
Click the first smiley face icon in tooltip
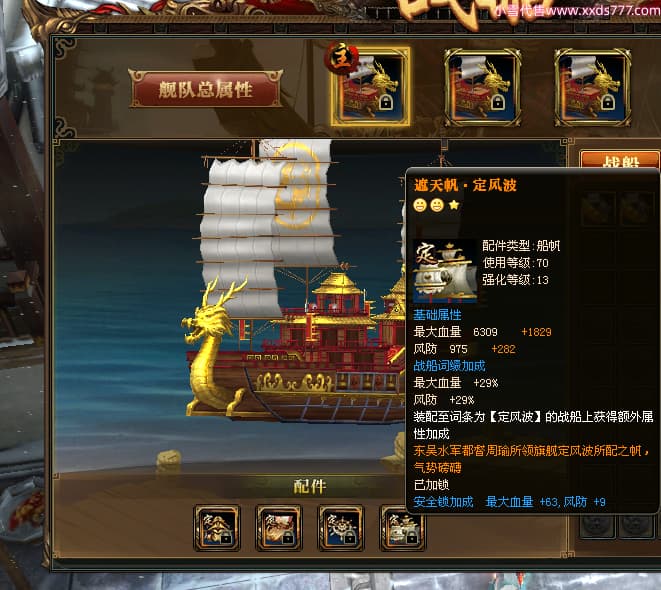click(x=420, y=205)
